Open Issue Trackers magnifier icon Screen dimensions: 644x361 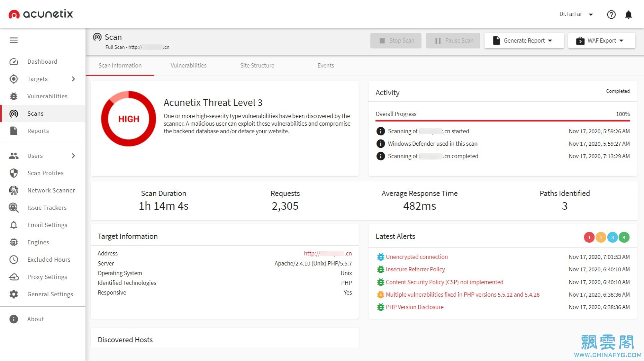pyautogui.click(x=14, y=208)
